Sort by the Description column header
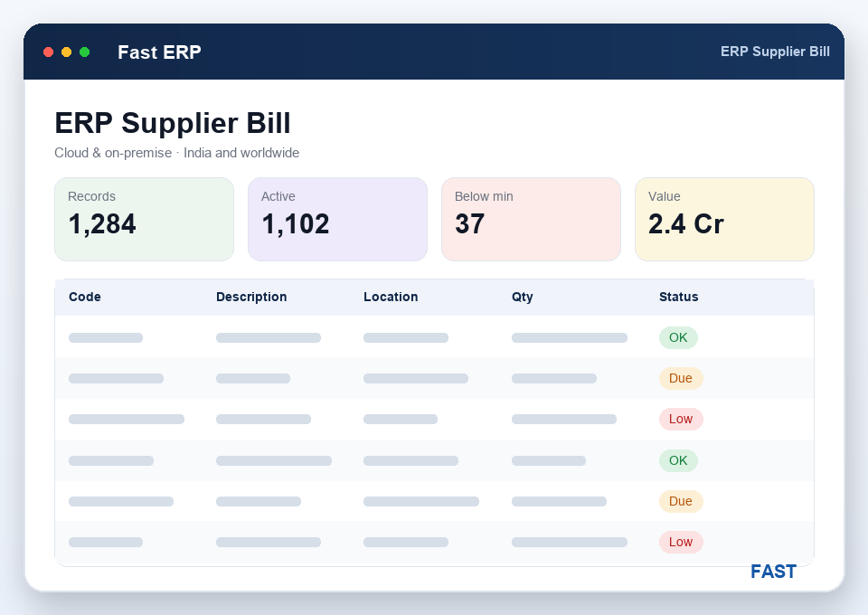This screenshot has height=615, width=868. tap(251, 297)
